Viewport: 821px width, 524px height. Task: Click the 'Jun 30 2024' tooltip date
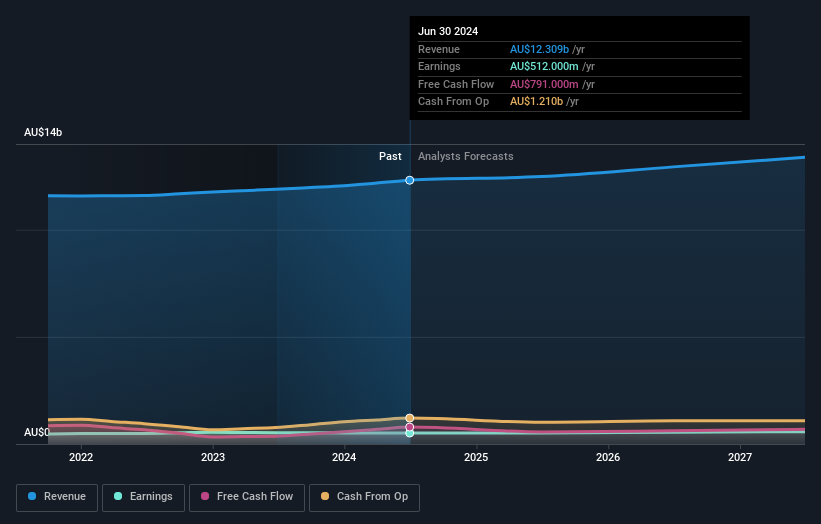(448, 31)
